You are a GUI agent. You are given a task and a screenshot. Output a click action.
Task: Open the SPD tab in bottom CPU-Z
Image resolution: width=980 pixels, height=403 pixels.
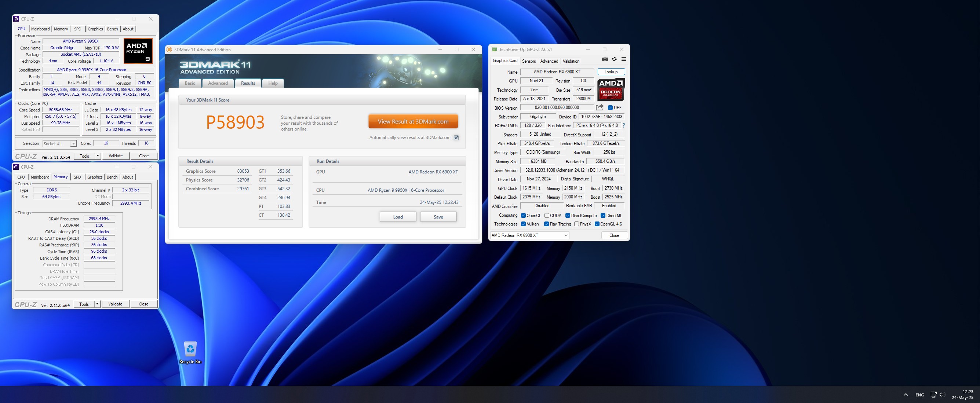77,177
